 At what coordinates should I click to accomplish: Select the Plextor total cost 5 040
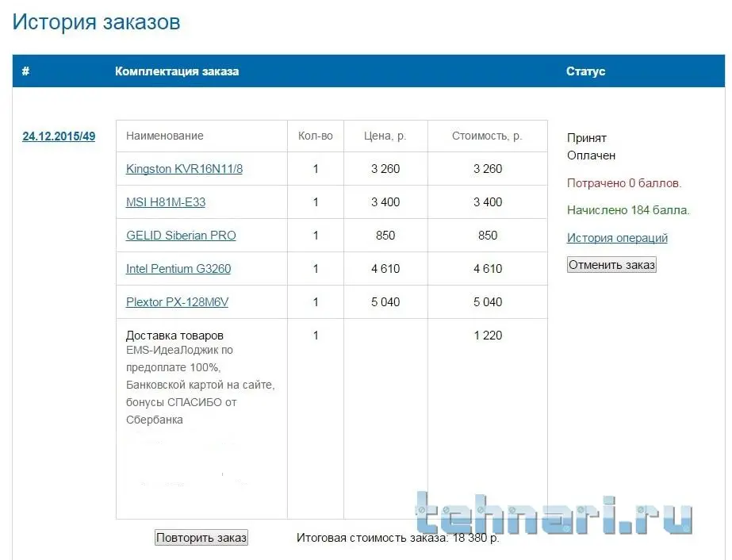pos(488,301)
